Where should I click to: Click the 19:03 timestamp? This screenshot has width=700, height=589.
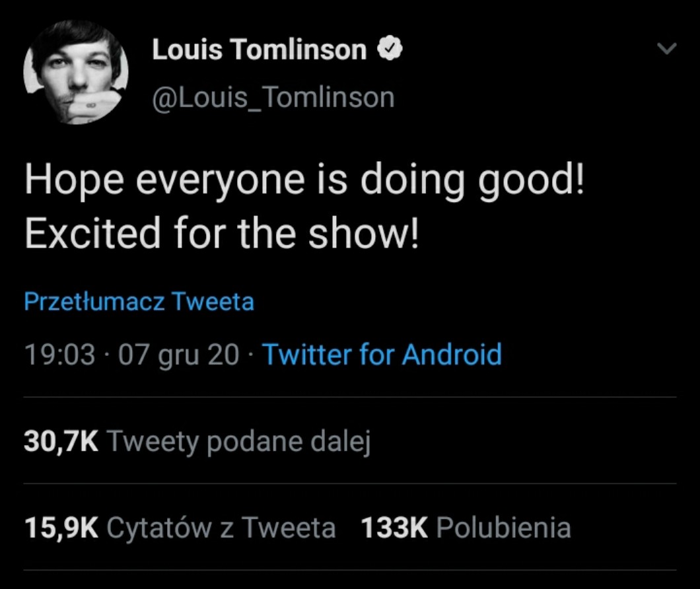coord(59,355)
